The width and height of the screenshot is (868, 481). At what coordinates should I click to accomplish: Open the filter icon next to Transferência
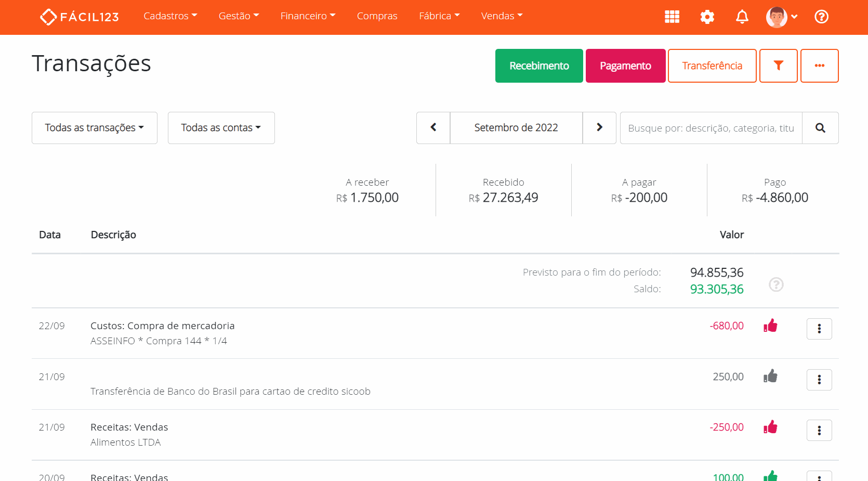click(x=778, y=66)
